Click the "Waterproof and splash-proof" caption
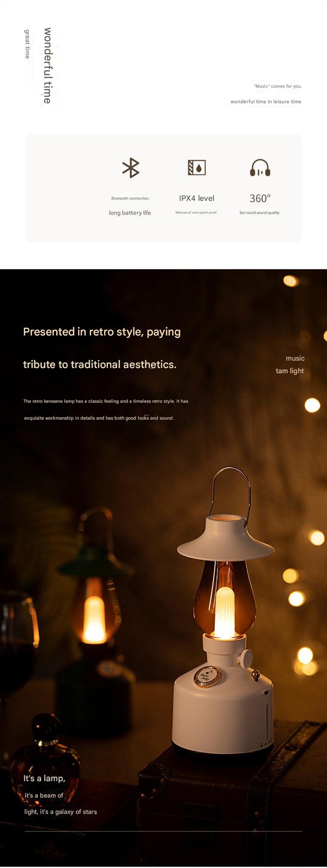The height and width of the screenshot is (868, 327). click(x=196, y=213)
